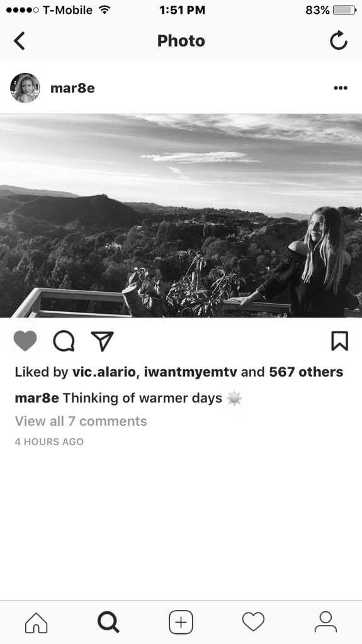View the 567 others who liked
Screen dimensions: 362x644
306,372
